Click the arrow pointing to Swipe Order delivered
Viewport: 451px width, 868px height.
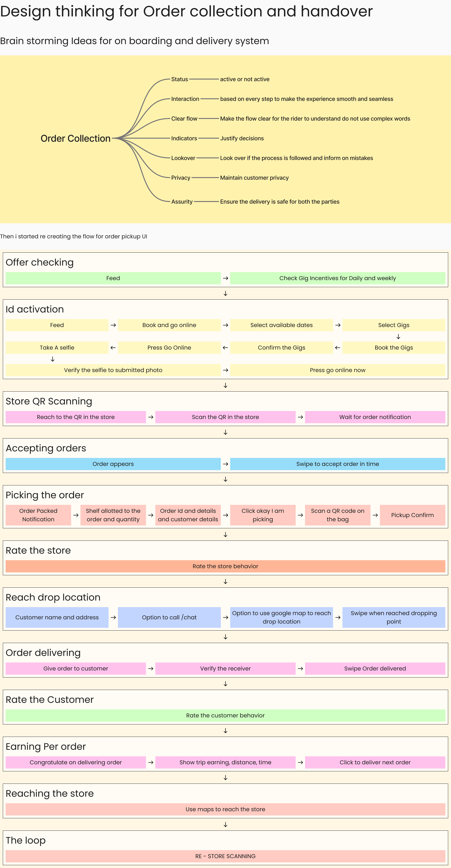tap(300, 669)
